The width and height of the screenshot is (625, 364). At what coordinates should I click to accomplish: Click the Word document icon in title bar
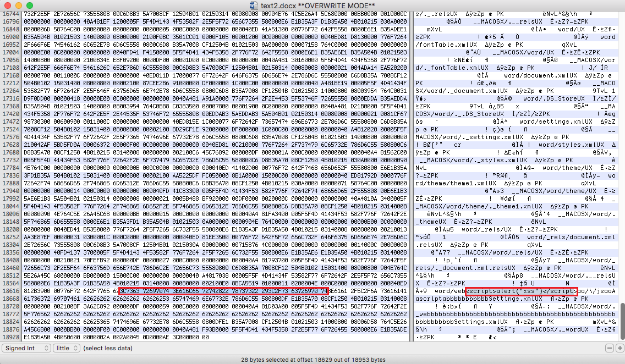click(x=254, y=5)
